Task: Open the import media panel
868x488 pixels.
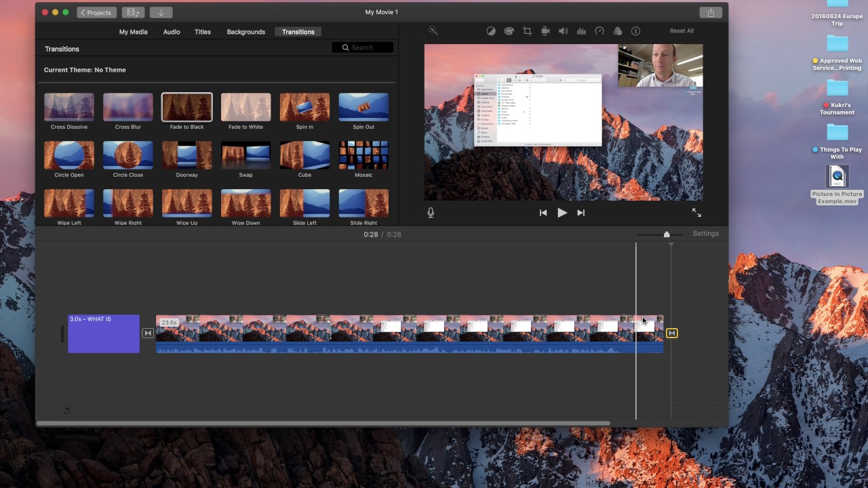Action: tap(161, 12)
